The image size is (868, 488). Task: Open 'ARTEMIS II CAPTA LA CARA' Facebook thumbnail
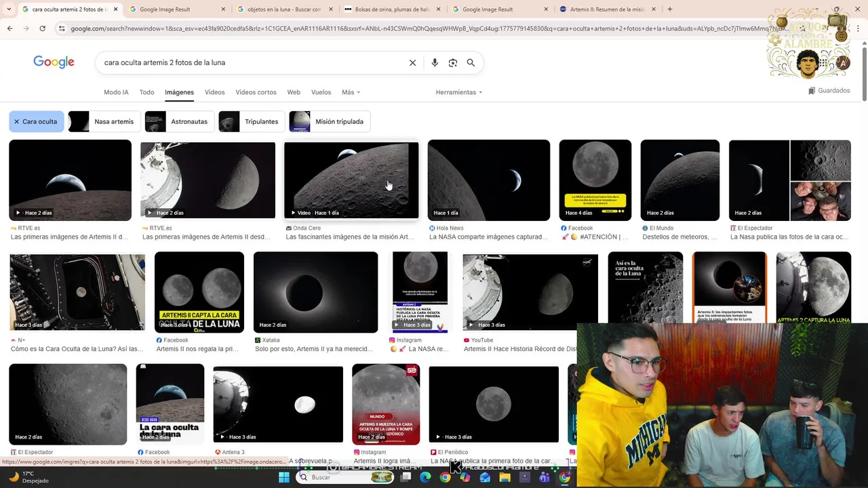pos(199,292)
